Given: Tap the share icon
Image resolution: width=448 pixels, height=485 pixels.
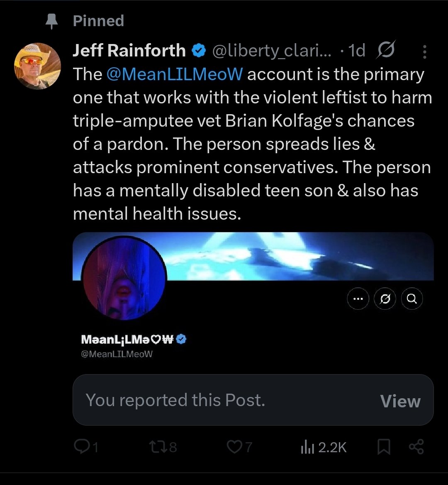Looking at the screenshot, I should point(416,447).
